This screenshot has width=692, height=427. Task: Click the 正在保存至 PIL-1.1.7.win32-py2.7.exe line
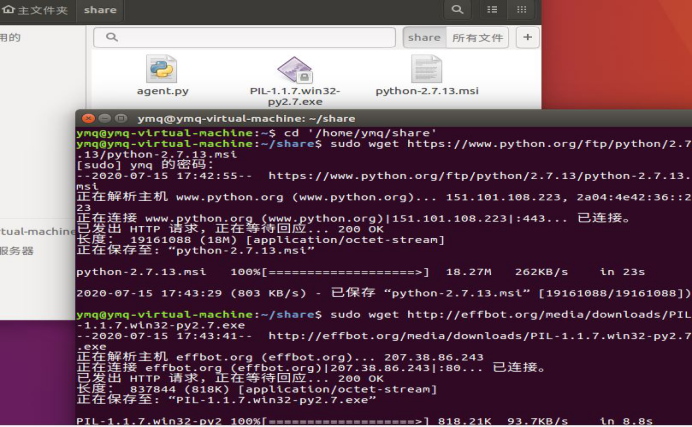226,400
